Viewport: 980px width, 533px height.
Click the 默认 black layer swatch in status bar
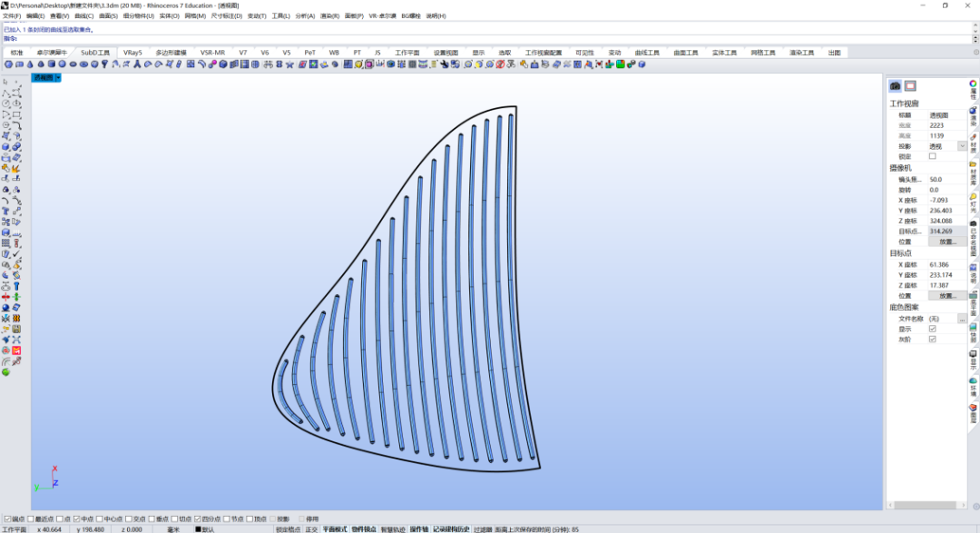198,529
